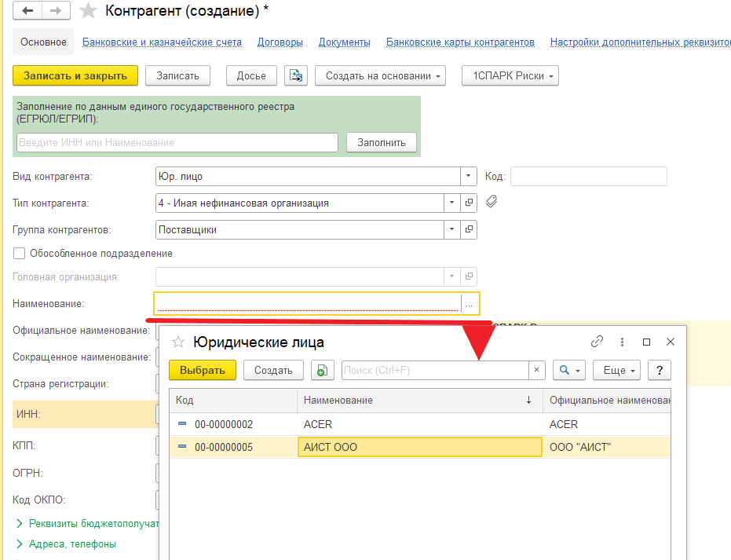The width and height of the screenshot is (731, 560).
Task: Favorite the Юридические лица window star
Action: (x=178, y=342)
